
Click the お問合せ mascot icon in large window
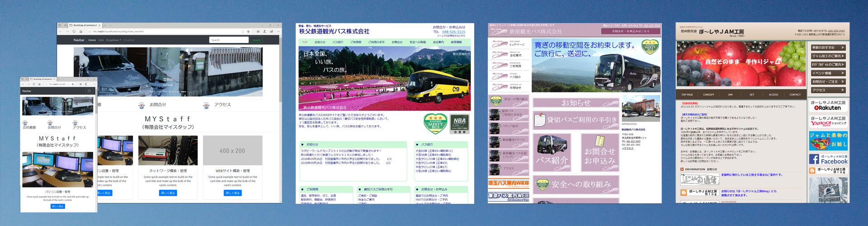coord(142,105)
